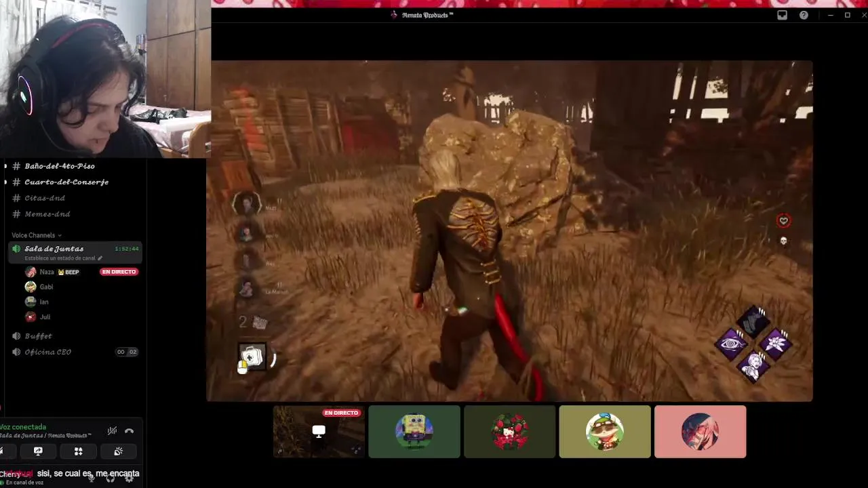Mute the microphone icon
Screen dimensions: 868x488
coord(91,478)
